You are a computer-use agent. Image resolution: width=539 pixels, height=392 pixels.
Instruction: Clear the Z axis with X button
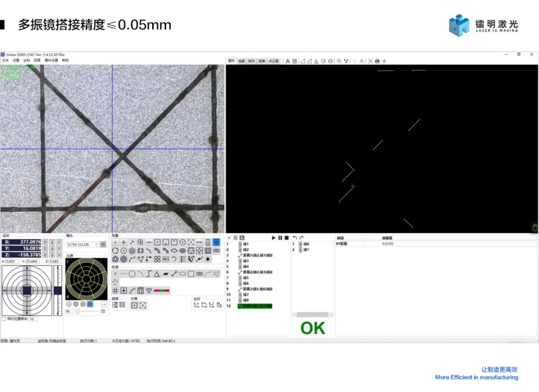pyautogui.click(x=59, y=255)
